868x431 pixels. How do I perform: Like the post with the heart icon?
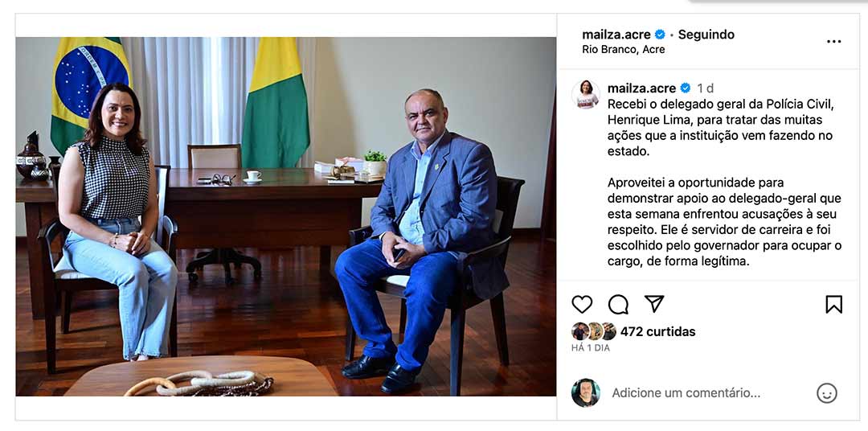point(582,304)
